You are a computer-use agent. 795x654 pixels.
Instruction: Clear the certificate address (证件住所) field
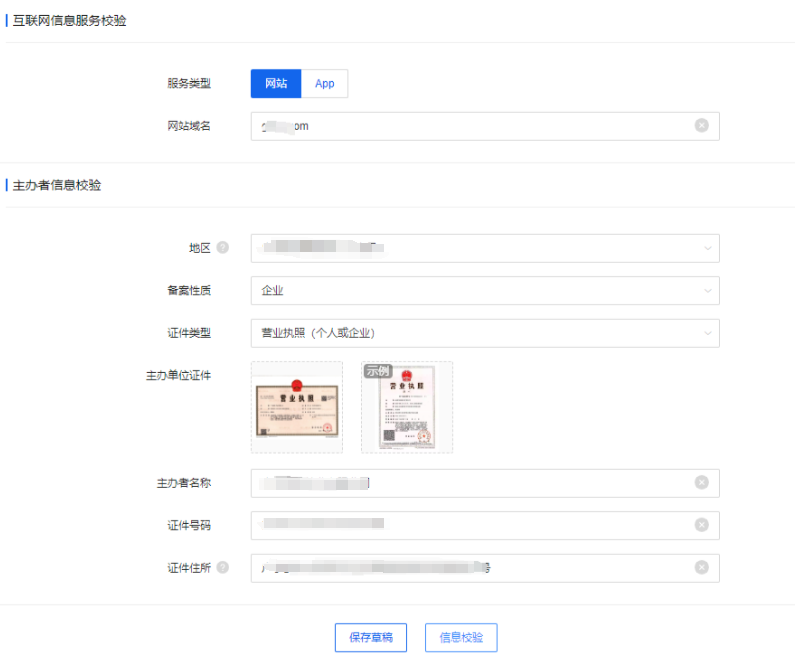click(x=701, y=568)
